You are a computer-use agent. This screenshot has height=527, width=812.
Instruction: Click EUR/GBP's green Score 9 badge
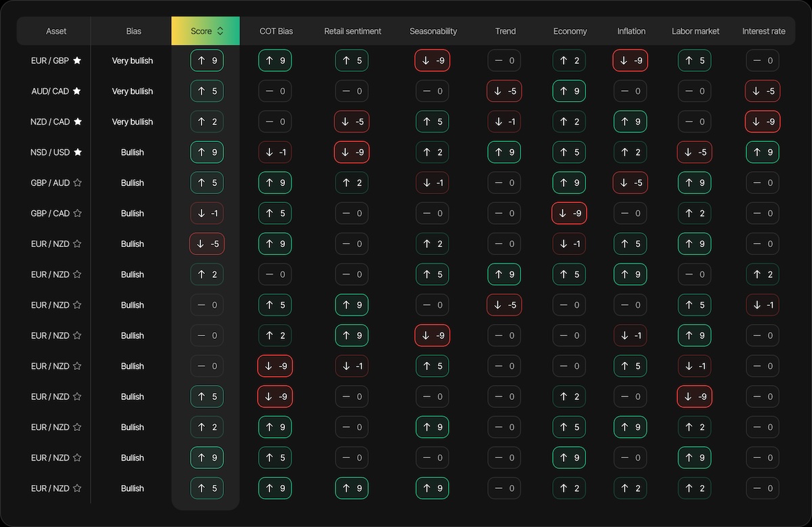(206, 60)
